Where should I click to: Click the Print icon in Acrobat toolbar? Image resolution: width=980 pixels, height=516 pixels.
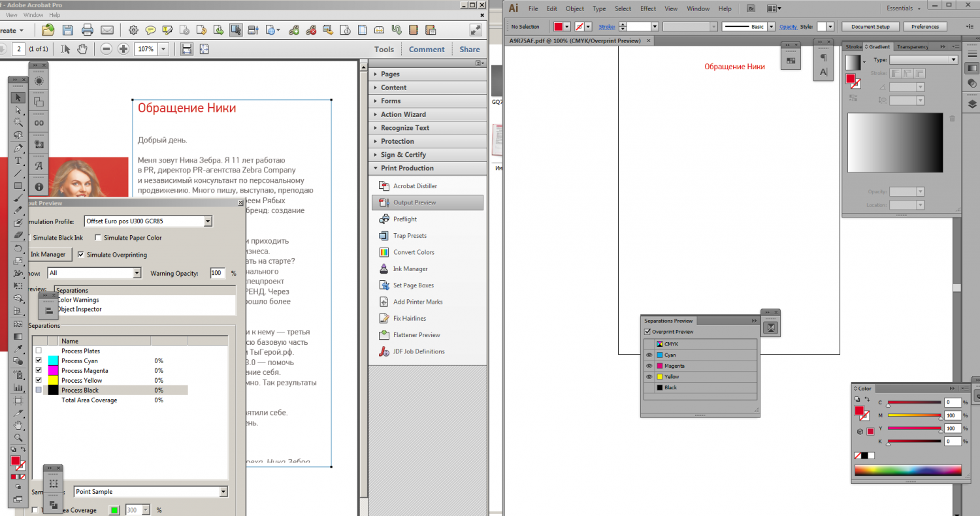[87, 30]
